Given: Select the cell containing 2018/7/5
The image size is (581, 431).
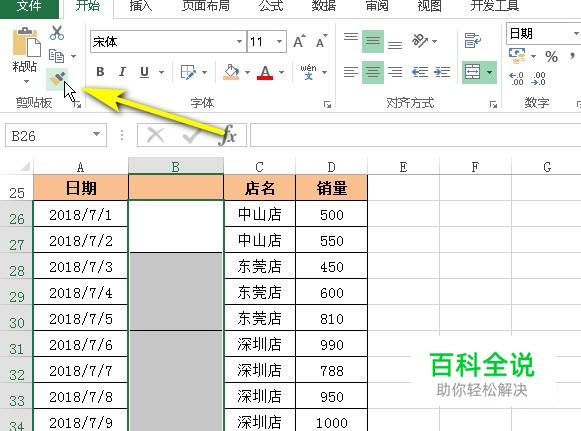Looking at the screenshot, I should pyautogui.click(x=80, y=318).
